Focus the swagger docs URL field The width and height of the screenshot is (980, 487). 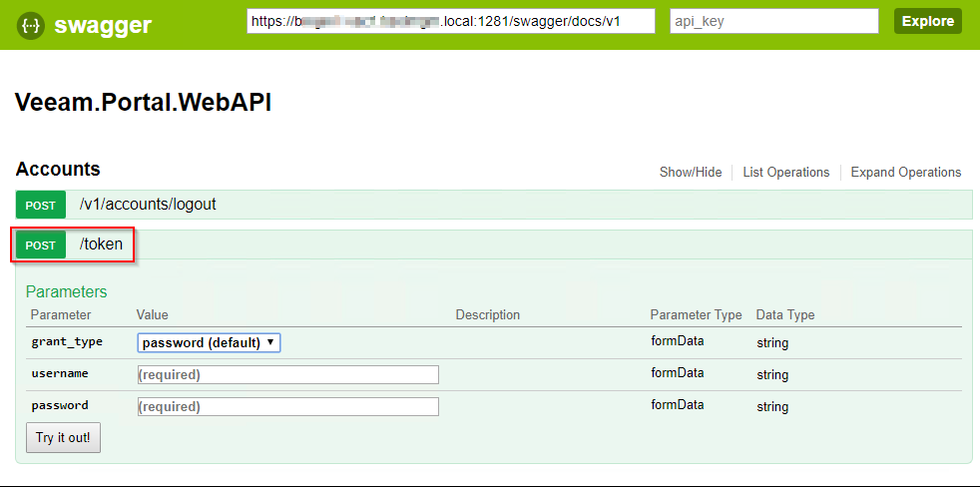pos(451,21)
